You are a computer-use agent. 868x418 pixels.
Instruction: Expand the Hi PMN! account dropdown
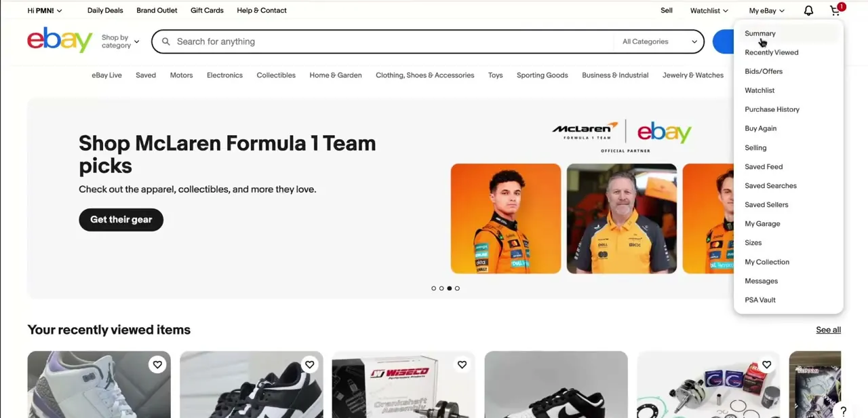point(45,10)
